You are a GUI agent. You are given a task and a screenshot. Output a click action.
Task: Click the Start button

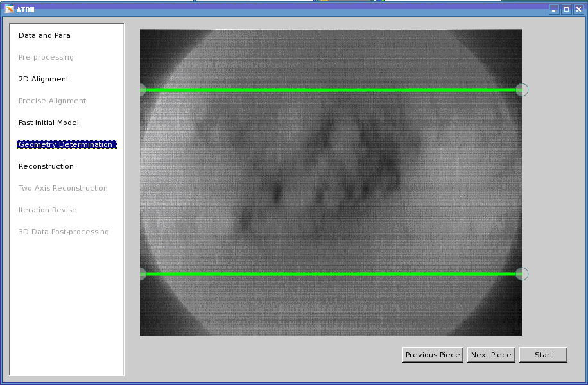[x=543, y=355]
